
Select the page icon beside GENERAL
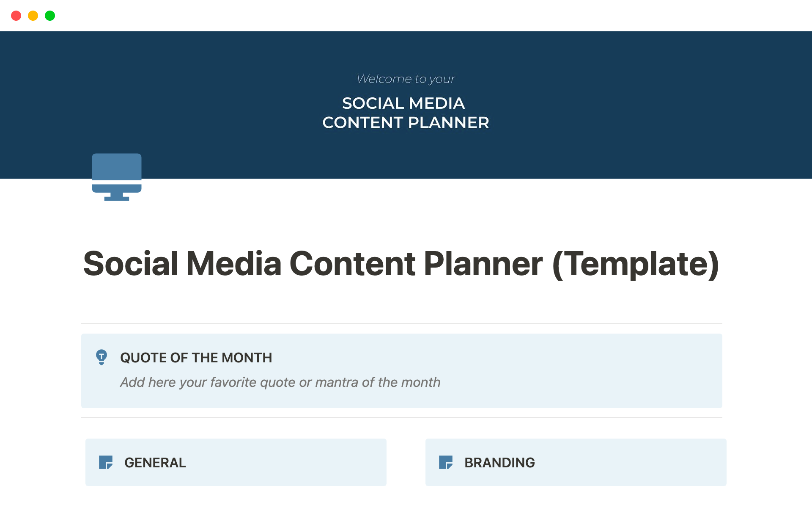coord(106,462)
